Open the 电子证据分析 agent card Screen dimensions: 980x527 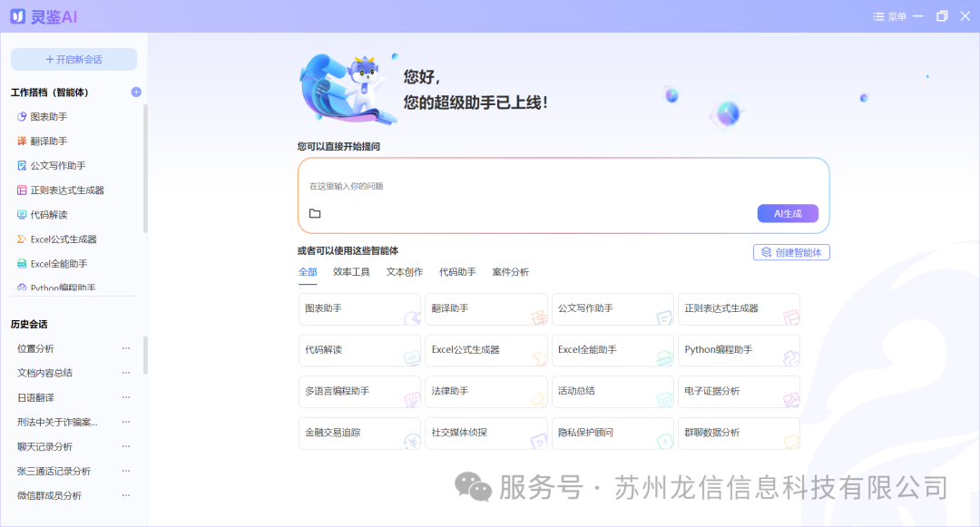(739, 391)
